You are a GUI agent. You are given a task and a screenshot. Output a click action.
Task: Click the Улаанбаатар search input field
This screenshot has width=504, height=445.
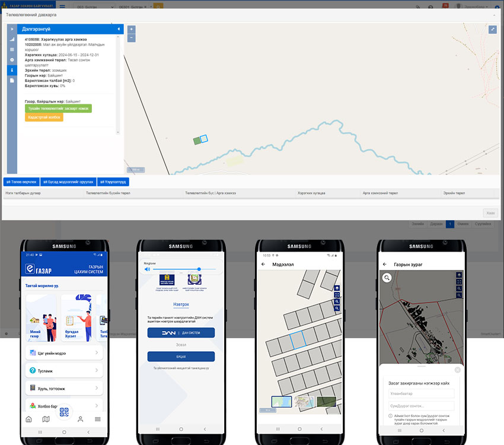tap(421, 393)
